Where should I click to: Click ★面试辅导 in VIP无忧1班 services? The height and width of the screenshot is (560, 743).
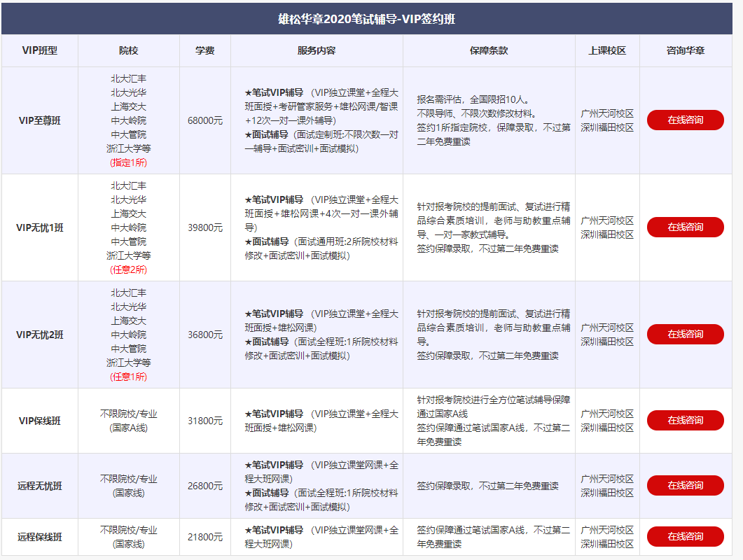tap(267, 241)
